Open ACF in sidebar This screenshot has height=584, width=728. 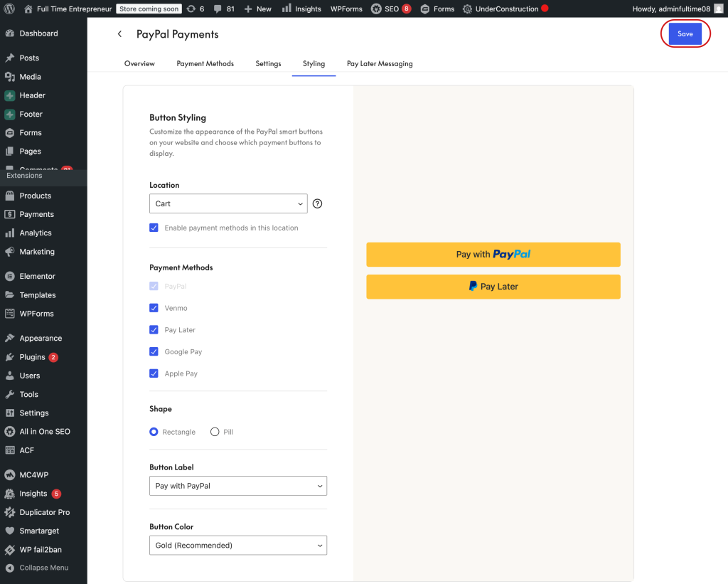(26, 450)
